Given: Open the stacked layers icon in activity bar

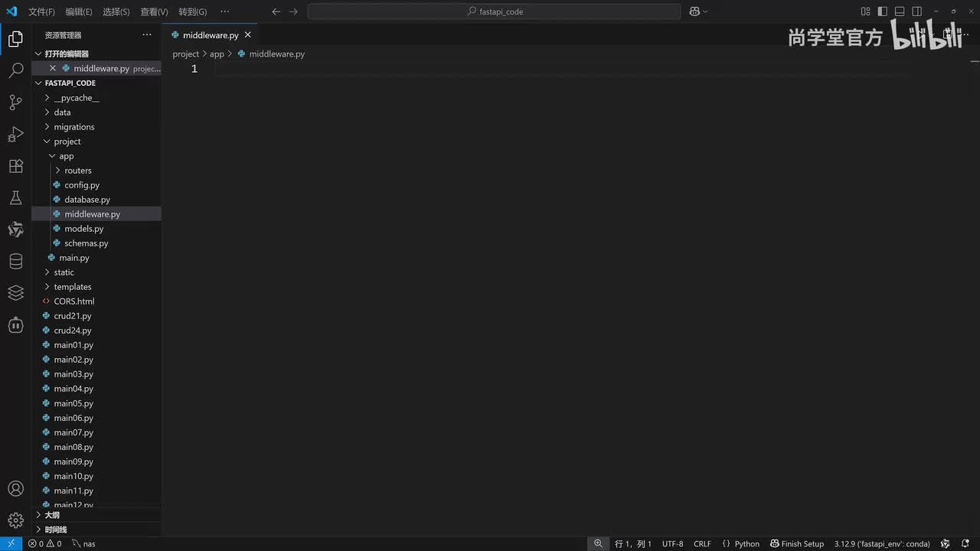Looking at the screenshot, I should coord(15,293).
